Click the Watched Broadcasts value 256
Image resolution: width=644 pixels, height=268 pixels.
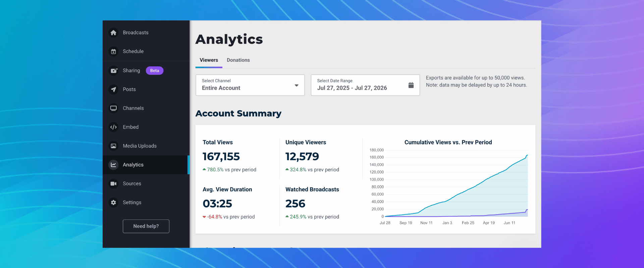pos(295,204)
